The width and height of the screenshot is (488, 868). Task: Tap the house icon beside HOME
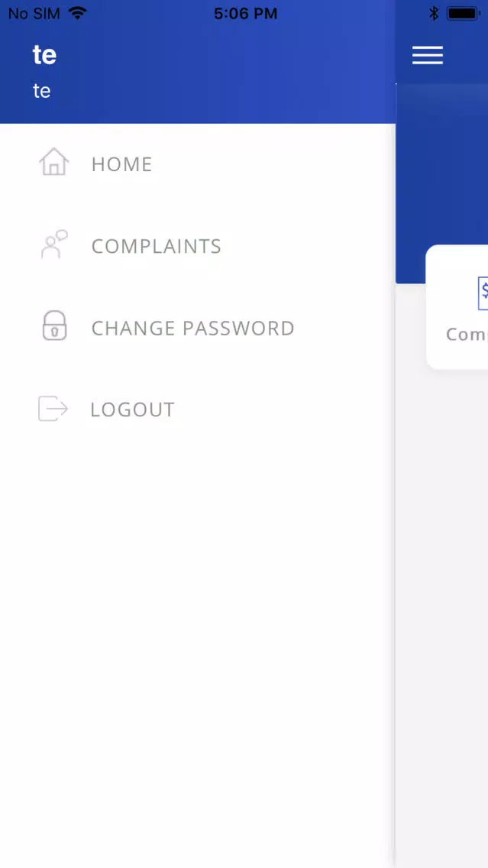coord(53,162)
